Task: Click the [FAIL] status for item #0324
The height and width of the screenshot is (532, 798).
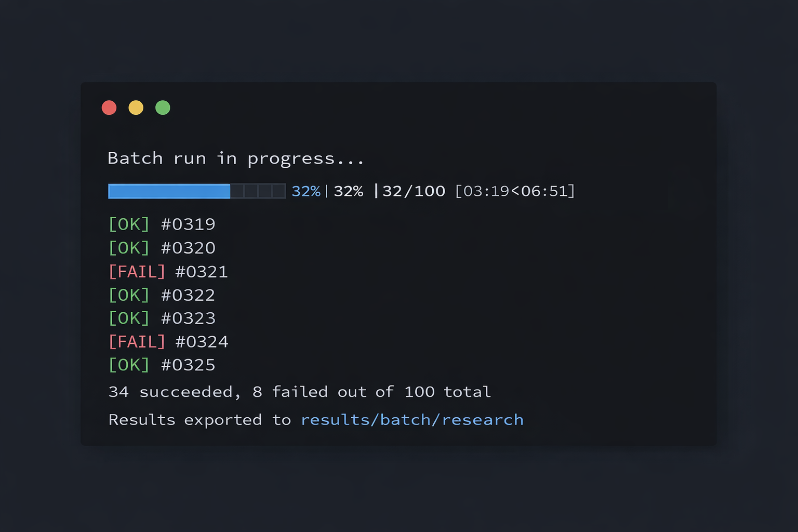Action: click(137, 341)
